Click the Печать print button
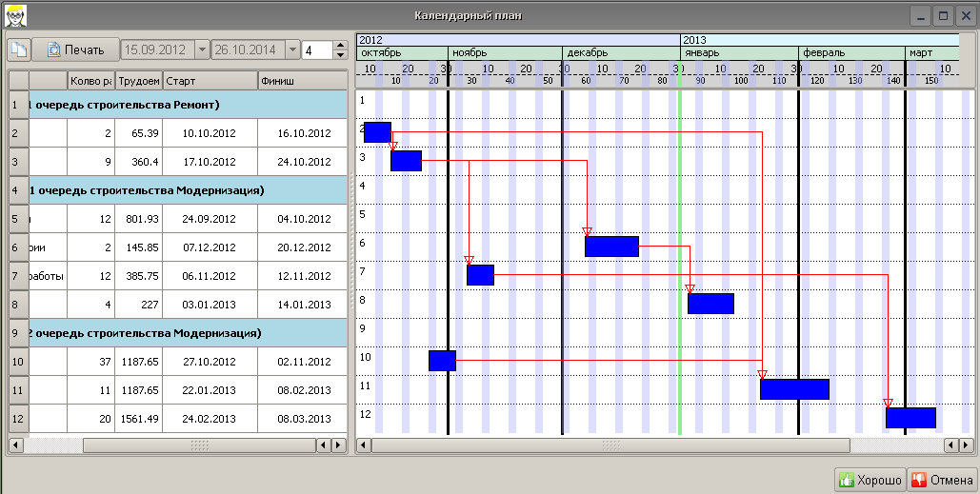Screen dimensions: 980x494 75,49
